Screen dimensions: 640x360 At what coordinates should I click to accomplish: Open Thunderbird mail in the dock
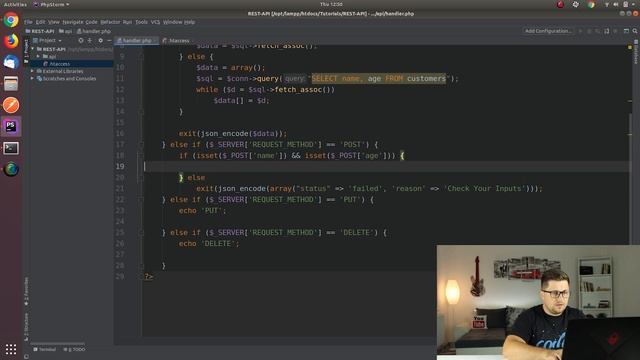[11, 62]
